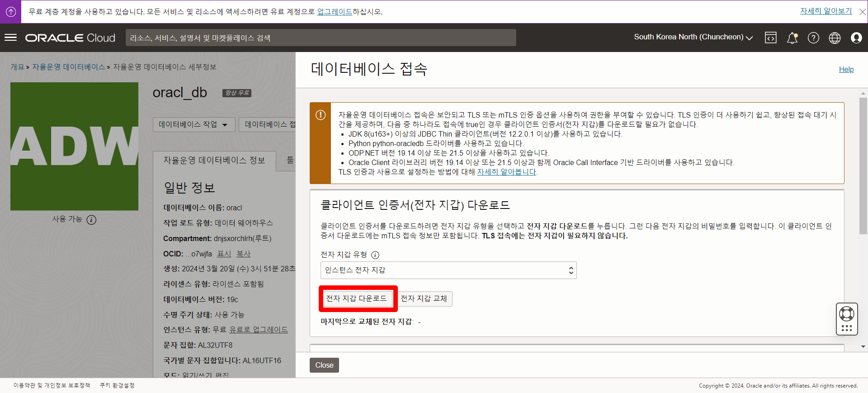Click the oracl_db database title
Image resolution: width=868 pixels, height=393 pixels.
pos(180,92)
